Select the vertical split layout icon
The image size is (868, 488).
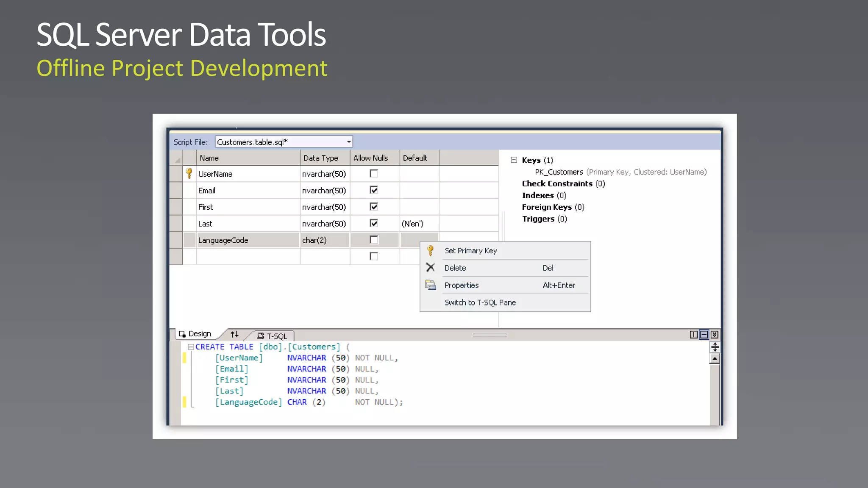tap(693, 335)
